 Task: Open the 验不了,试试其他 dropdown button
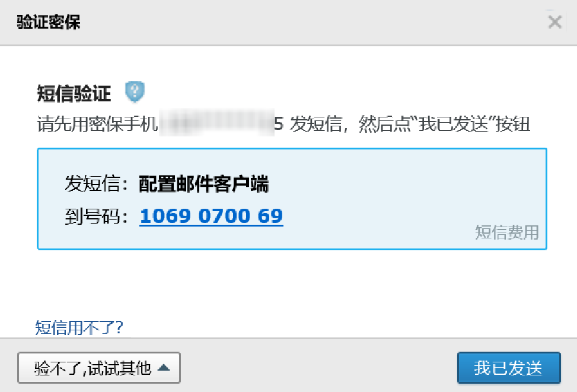(x=99, y=368)
